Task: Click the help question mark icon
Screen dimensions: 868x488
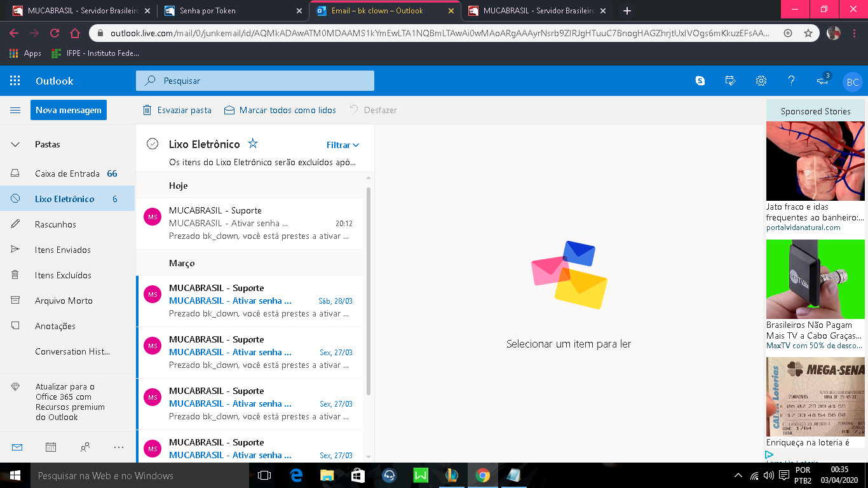Action: click(x=791, y=81)
